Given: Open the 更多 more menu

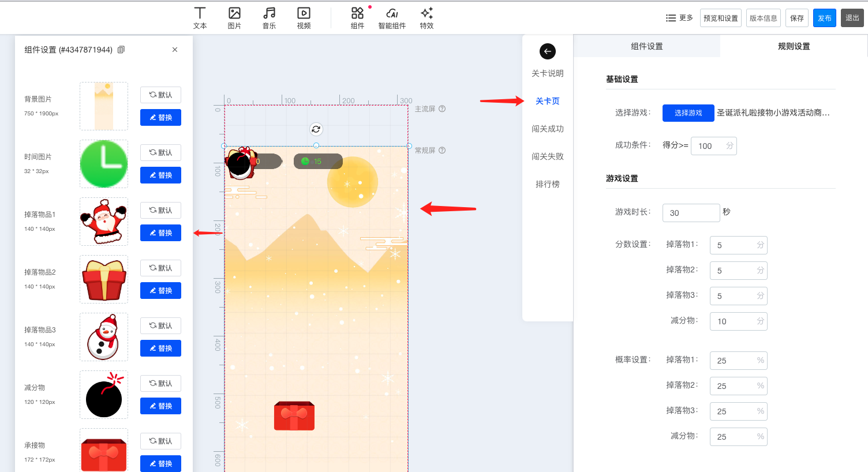Looking at the screenshot, I should (679, 18).
